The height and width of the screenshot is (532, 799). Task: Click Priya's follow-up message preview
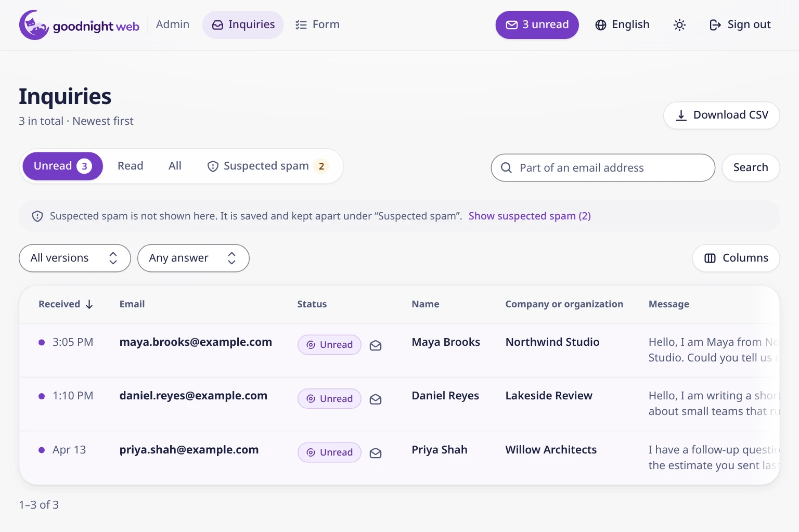pyautogui.click(x=713, y=458)
